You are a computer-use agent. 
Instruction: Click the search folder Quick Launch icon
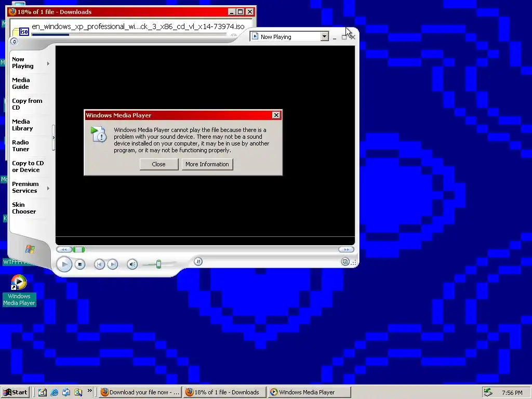pyautogui.click(x=78, y=392)
